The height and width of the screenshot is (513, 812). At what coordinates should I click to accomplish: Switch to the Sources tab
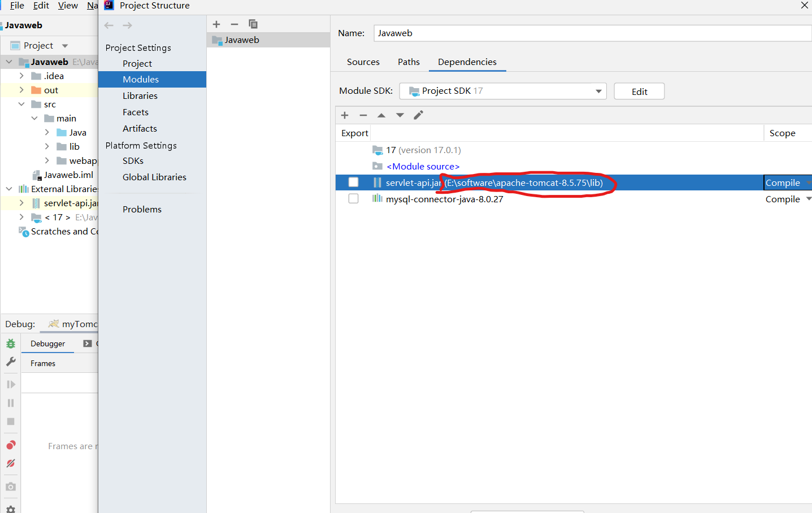click(x=363, y=62)
